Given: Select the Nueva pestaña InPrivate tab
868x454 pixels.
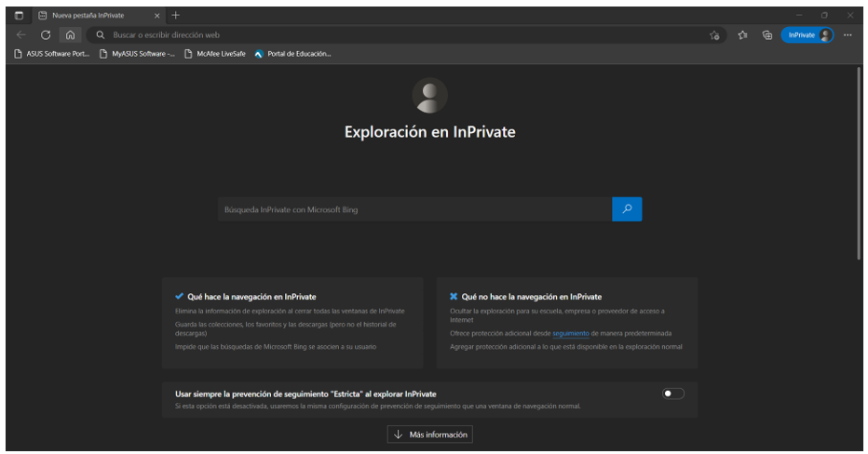Looking at the screenshot, I should pyautogui.click(x=98, y=16).
